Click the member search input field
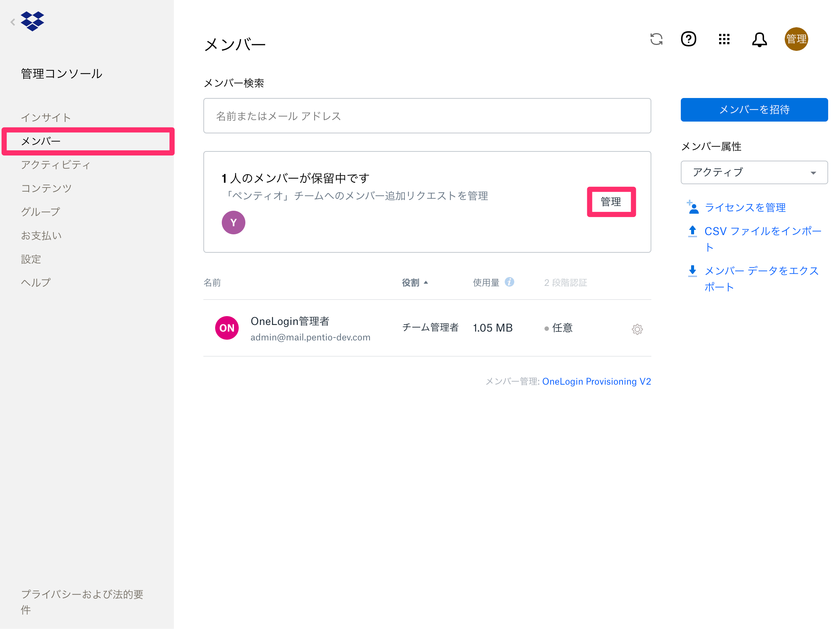Viewport: 837px width, 644px height. [427, 116]
